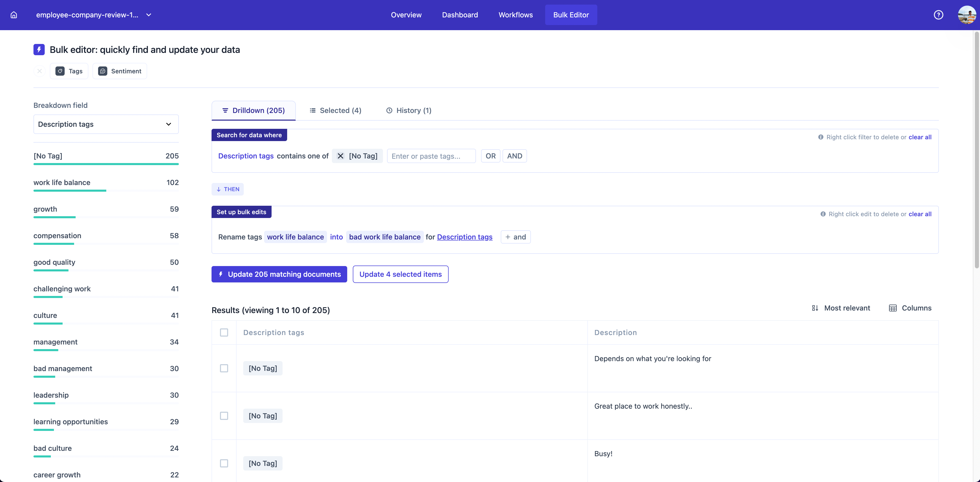Viewport: 980px width, 482px height.
Task: Click the 'into' rename operation selector
Action: pos(336,237)
